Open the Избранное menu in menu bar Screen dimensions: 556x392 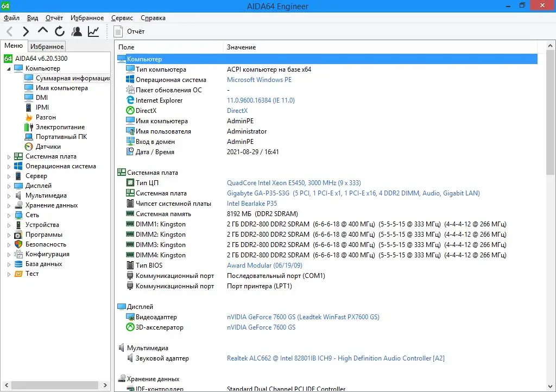87,18
